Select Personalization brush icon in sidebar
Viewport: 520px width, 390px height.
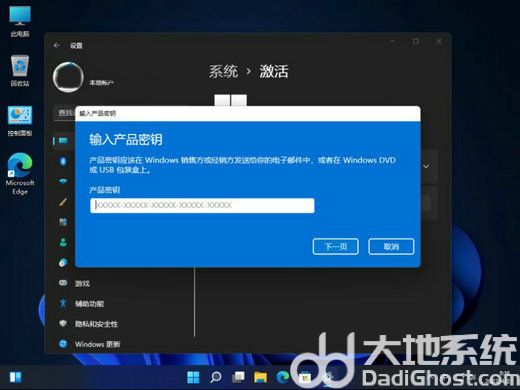63,202
